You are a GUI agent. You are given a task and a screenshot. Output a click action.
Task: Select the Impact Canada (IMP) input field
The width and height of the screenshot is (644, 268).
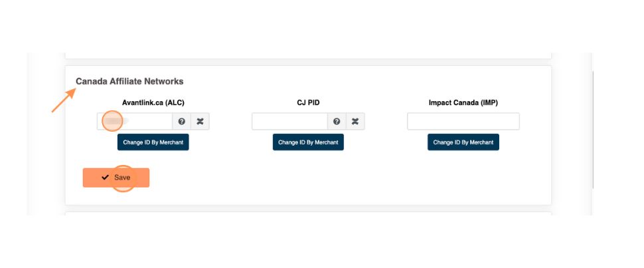(x=463, y=122)
